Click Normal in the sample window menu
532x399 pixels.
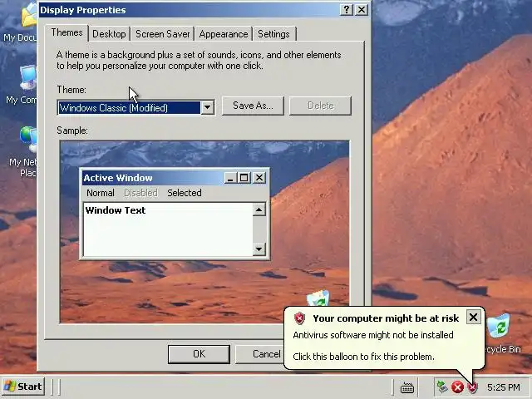click(x=101, y=193)
